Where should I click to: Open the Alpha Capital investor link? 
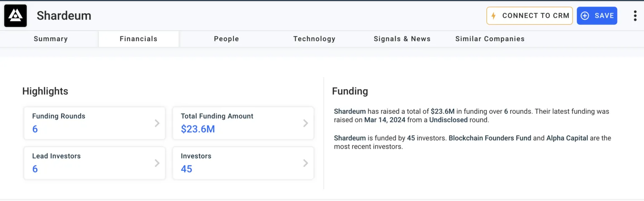(567, 138)
